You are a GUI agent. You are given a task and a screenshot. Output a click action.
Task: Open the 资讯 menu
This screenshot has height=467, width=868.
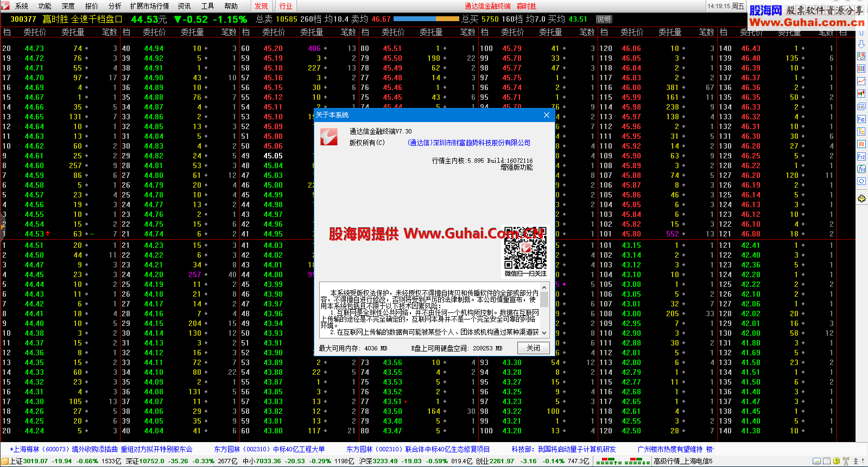(185, 6)
